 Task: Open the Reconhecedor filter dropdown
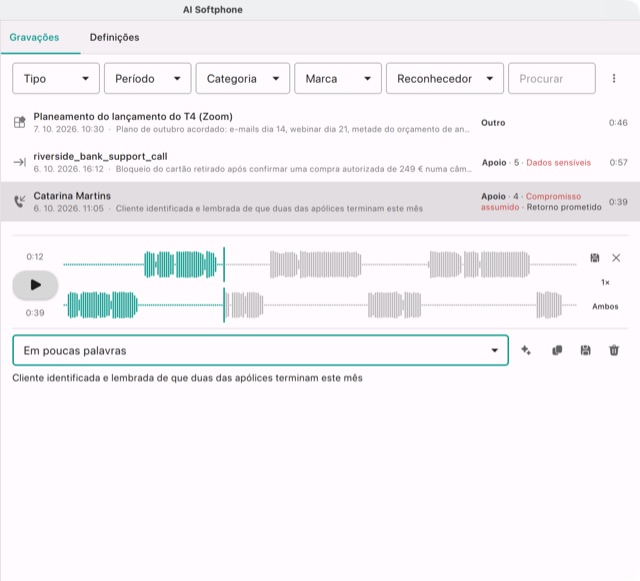(x=445, y=78)
